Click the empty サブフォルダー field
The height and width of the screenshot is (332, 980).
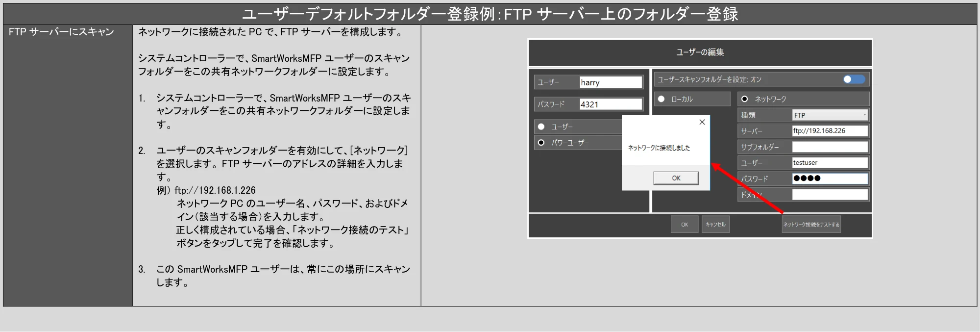(x=830, y=147)
